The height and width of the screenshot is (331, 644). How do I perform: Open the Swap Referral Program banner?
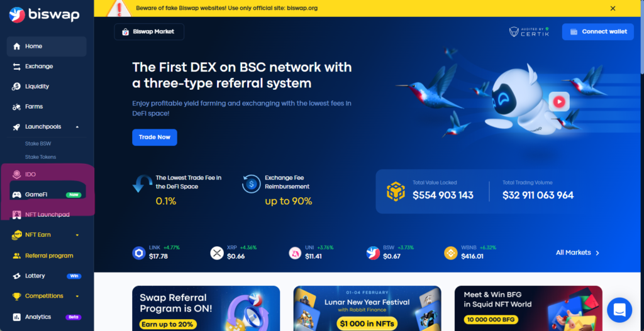point(206,308)
